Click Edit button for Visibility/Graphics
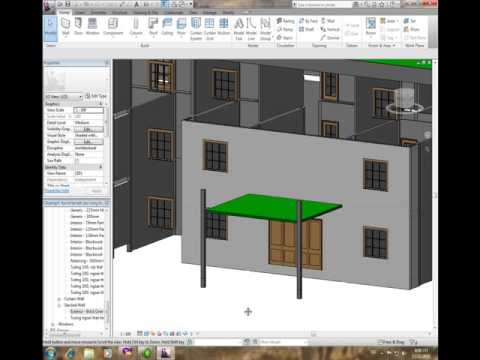Screen dimensions: 480x360 (88, 129)
